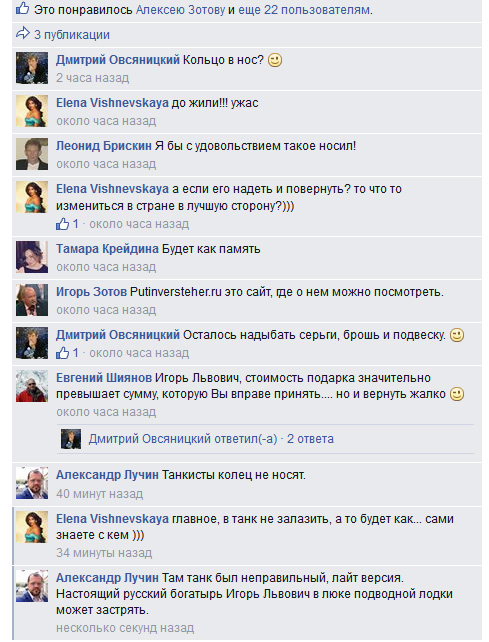Open the 3 публикации shares list
489x642 pixels.
click(72, 35)
